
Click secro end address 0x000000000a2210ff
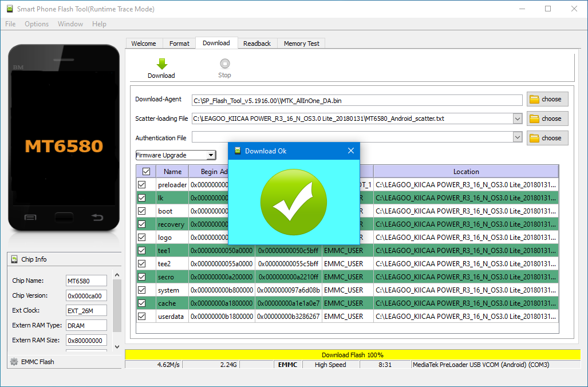(289, 277)
